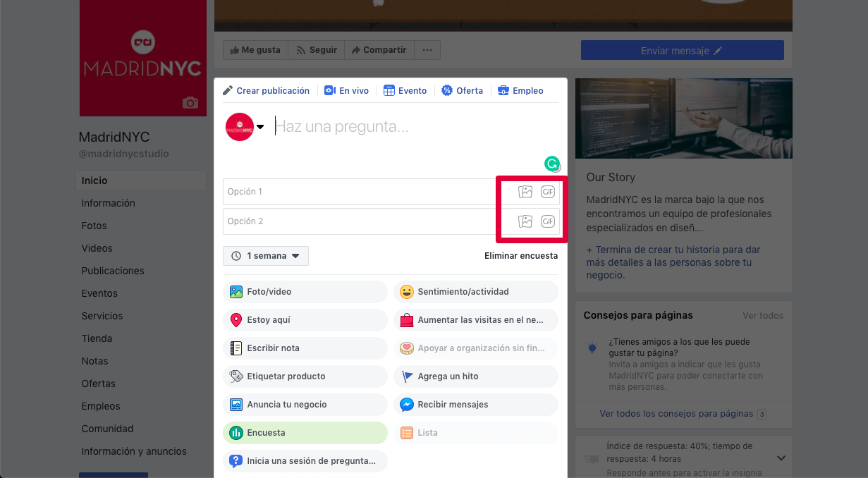The image size is (868, 478).
Task: Switch to Empleo tab
Action: [x=520, y=91]
